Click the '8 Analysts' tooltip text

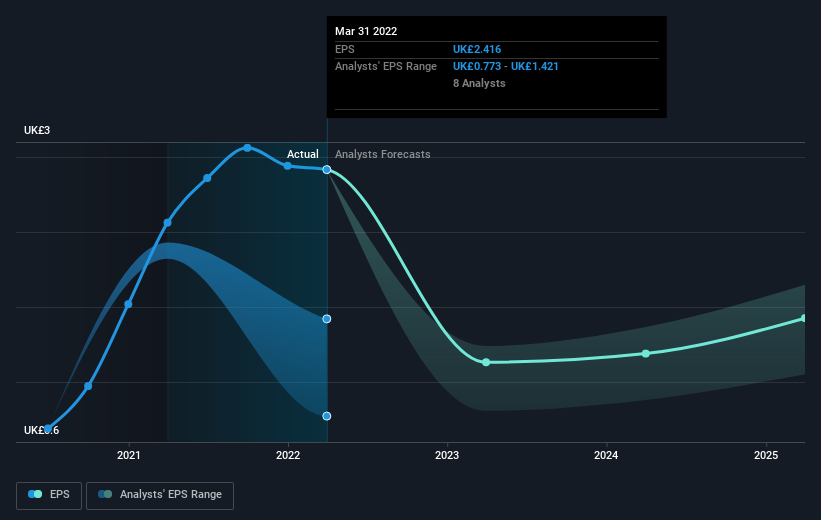[479, 83]
